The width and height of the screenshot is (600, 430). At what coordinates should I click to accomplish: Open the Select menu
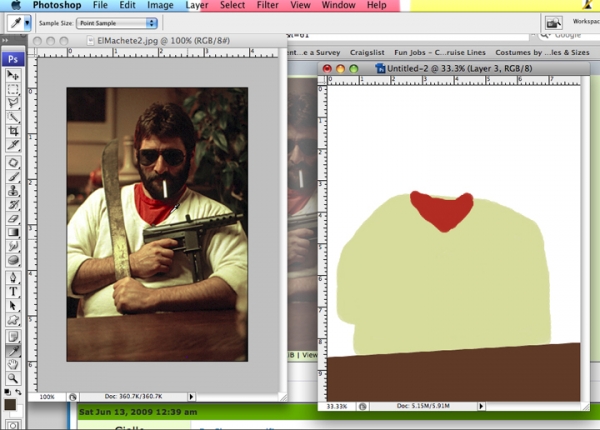point(233,5)
